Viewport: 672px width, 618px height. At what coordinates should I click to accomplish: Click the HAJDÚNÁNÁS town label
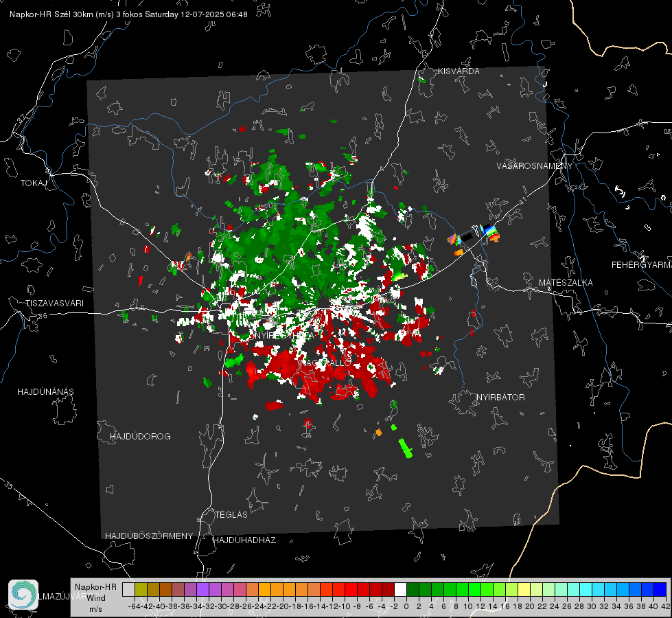tap(45, 391)
